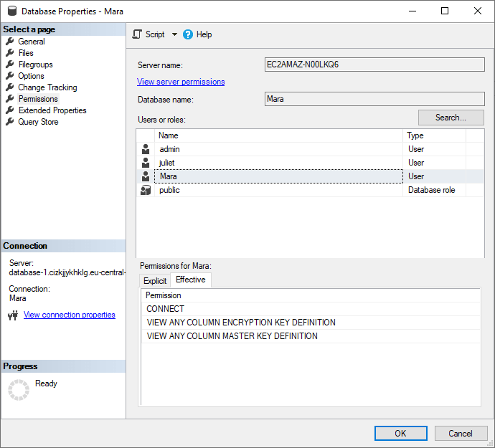
Task: Select the Permissions page
Action: pos(38,99)
